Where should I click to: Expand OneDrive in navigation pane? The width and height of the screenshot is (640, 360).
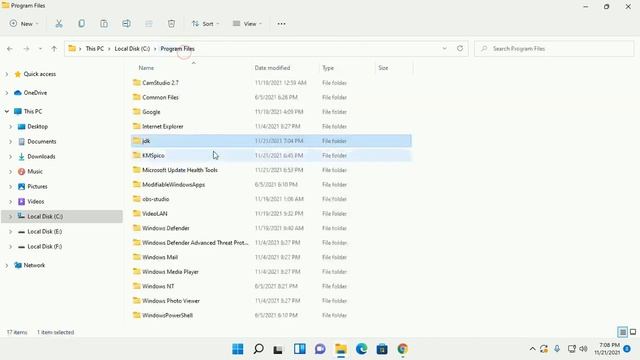click(7, 93)
